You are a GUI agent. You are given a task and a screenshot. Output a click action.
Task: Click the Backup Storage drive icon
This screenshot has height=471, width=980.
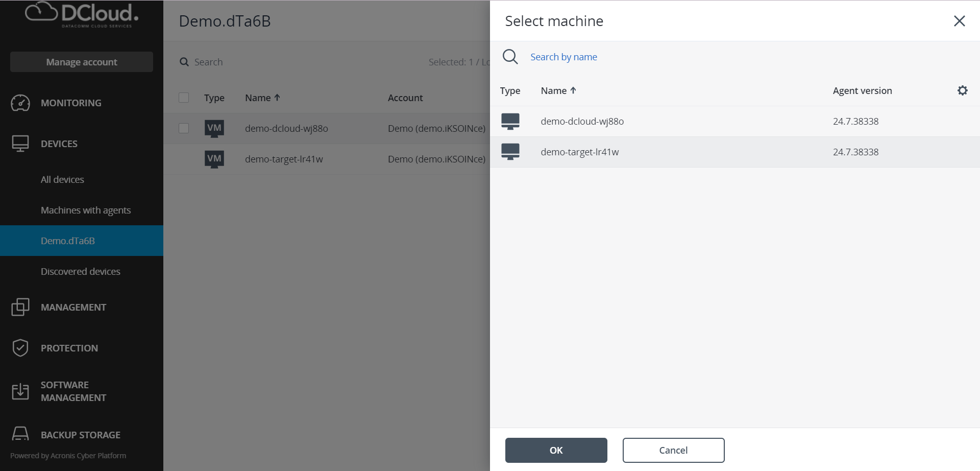pos(20,434)
